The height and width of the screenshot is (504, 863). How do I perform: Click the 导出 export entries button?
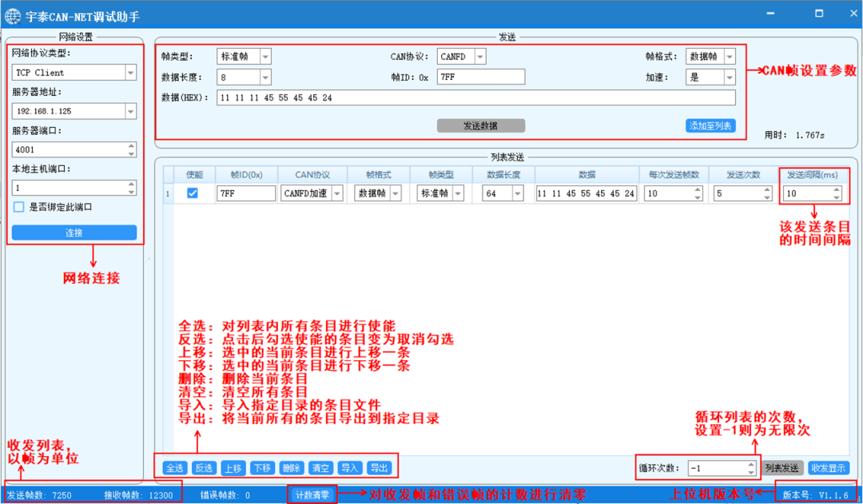[x=379, y=468]
